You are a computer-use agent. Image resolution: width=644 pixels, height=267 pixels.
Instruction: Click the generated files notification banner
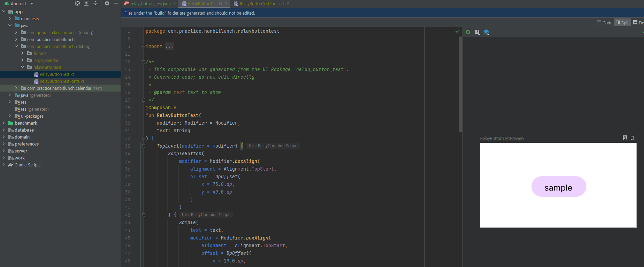coord(382,13)
